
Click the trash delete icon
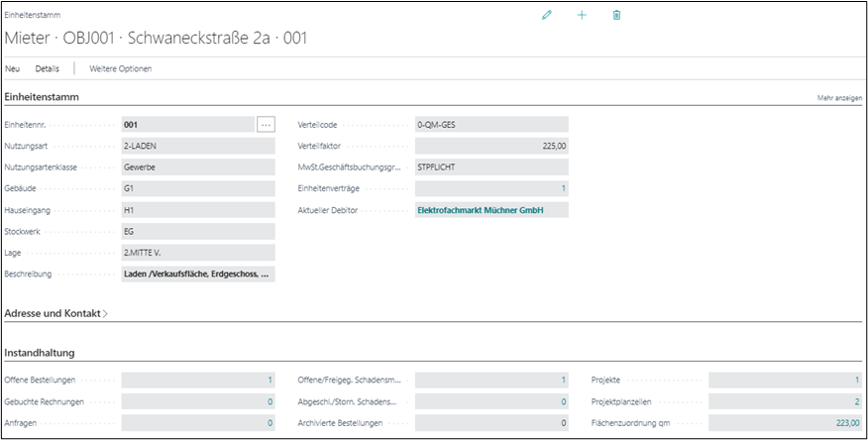click(616, 16)
